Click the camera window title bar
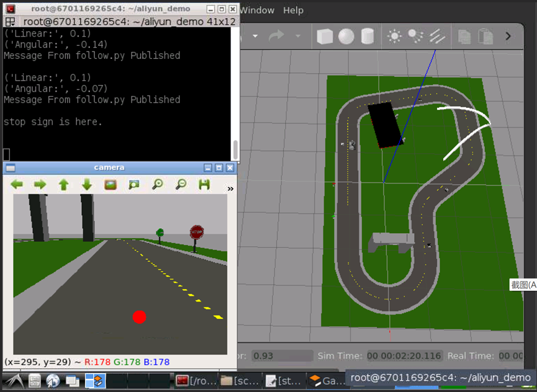Image resolution: width=537 pixels, height=392 pixels. 109,167
